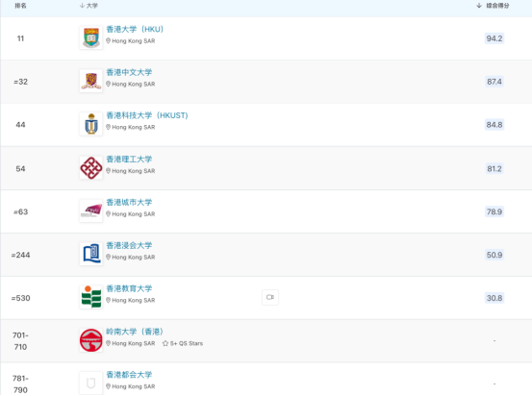Click the placeholder logo of 香港都会大学
Viewport: 532px width, 396px height.
point(91,384)
